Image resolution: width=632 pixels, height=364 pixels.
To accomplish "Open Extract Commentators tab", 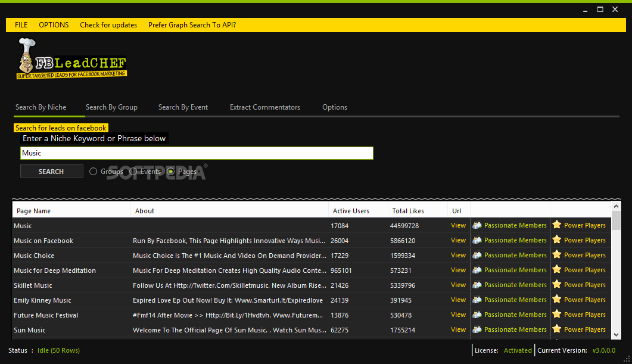I will (x=265, y=107).
